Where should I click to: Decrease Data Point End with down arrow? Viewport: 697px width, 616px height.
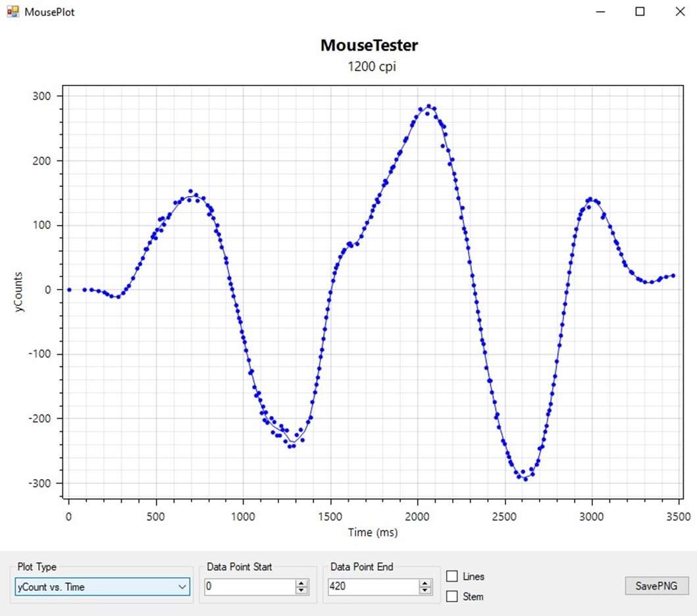[x=426, y=590]
